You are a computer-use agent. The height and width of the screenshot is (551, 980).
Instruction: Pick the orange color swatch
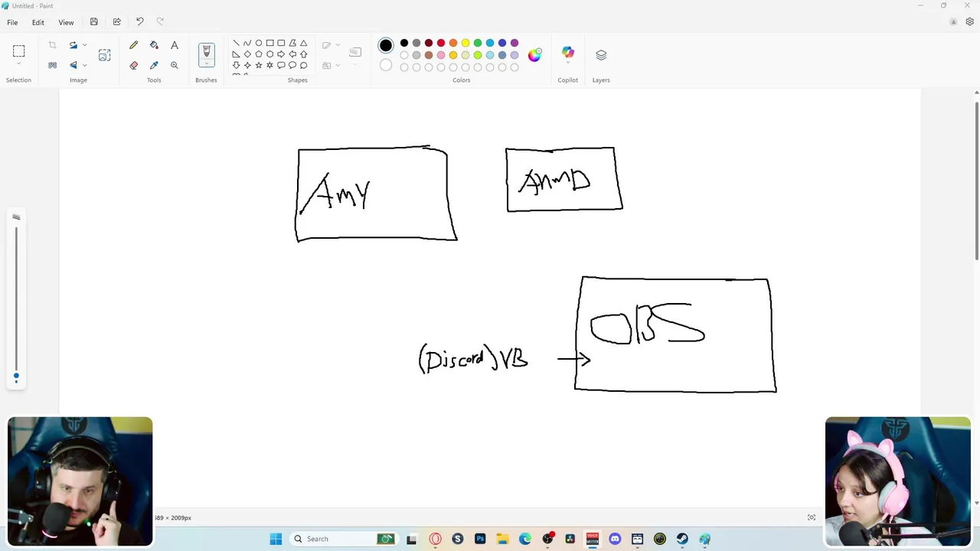pos(453,43)
